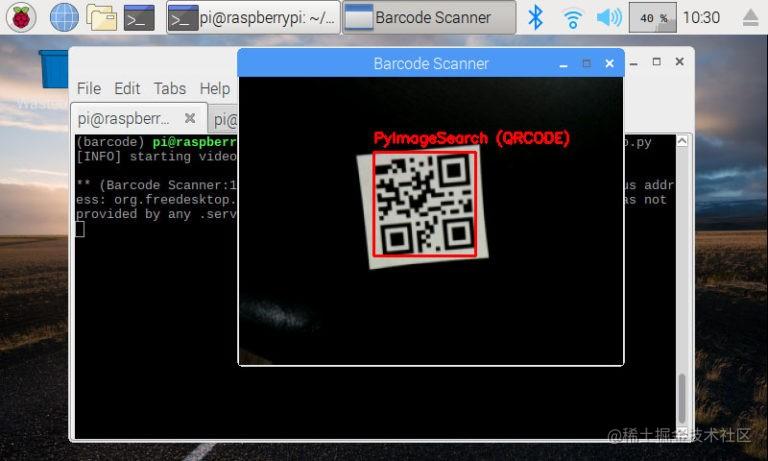Launch a terminal from the panel launcher
The image size is (768, 461).
(139, 18)
